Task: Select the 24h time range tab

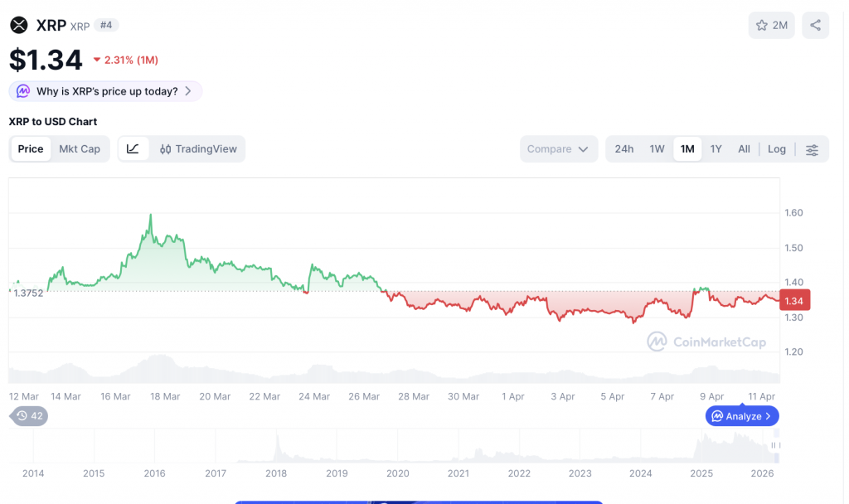Action: pyautogui.click(x=623, y=149)
